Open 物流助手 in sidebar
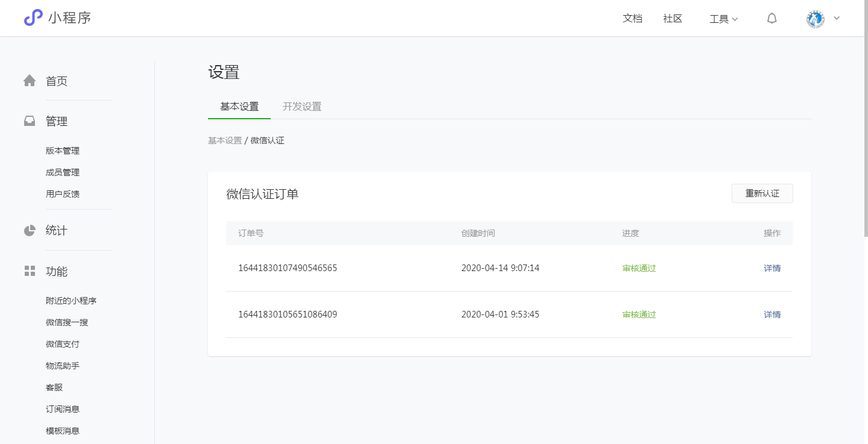 tap(63, 366)
